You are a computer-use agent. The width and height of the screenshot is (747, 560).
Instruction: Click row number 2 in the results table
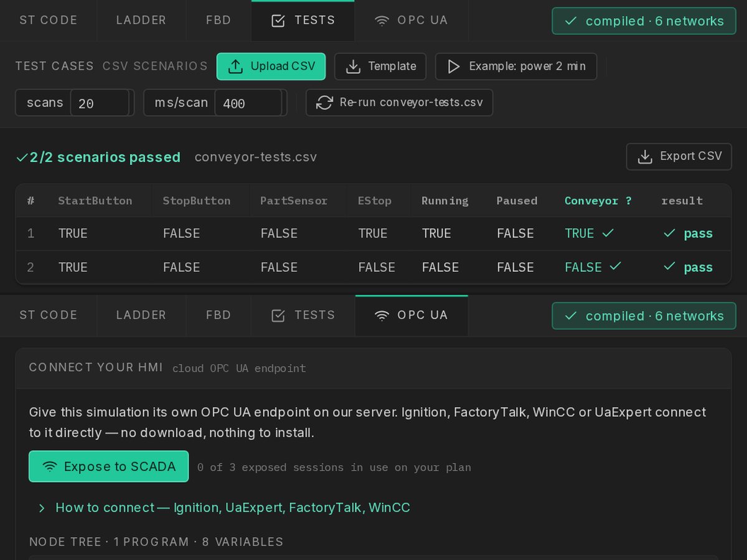click(x=31, y=267)
